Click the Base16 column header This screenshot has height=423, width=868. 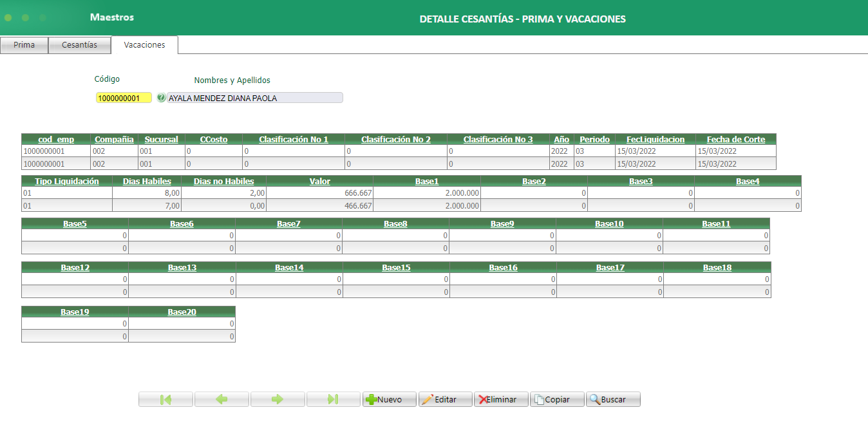(503, 267)
